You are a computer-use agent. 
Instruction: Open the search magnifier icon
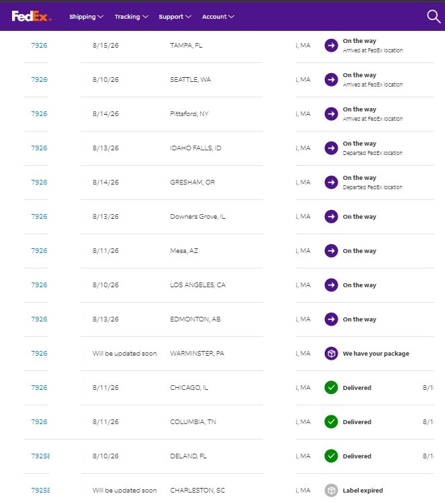434,16
